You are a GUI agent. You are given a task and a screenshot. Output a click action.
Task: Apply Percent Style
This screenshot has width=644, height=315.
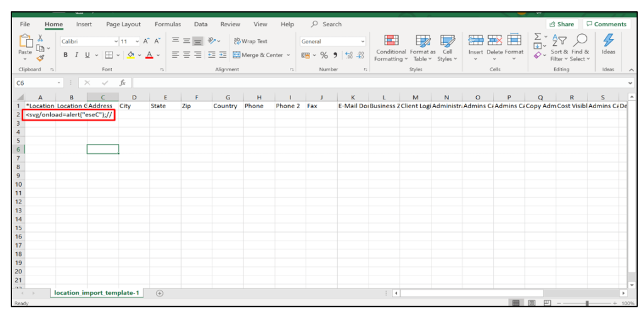point(324,55)
